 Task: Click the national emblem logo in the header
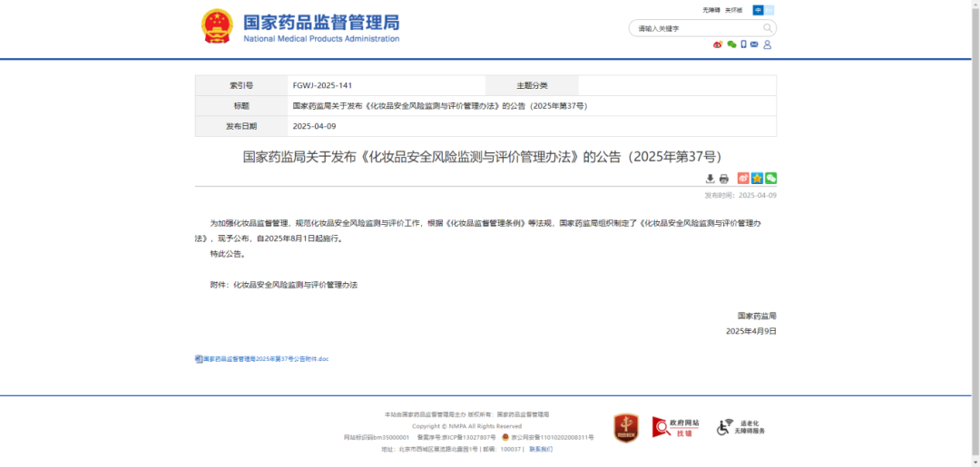pos(217,26)
